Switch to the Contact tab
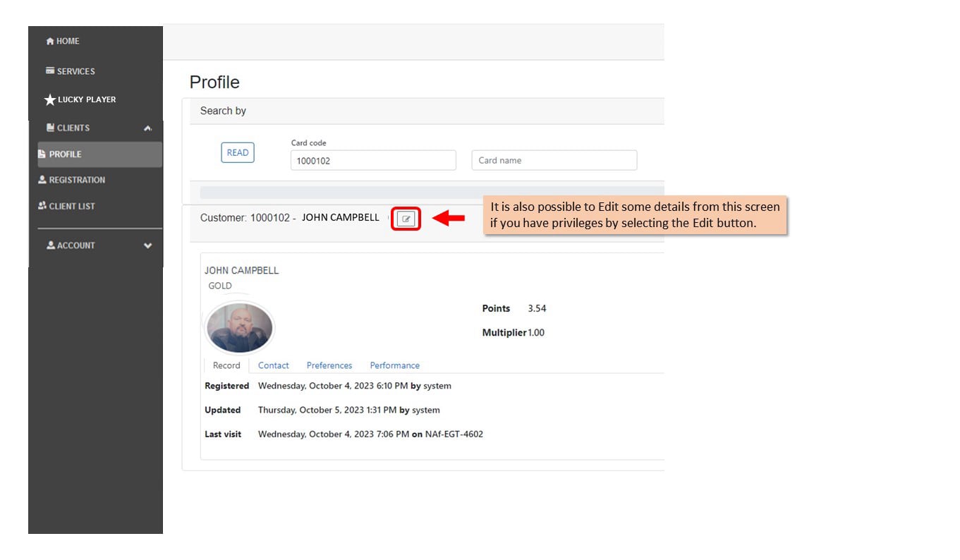The width and height of the screenshot is (960, 560). click(273, 365)
